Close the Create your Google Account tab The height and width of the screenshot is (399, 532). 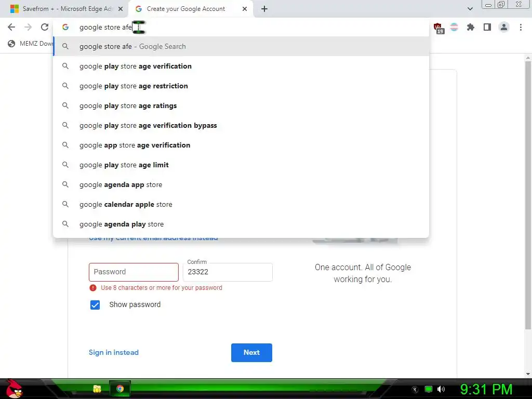(245, 9)
